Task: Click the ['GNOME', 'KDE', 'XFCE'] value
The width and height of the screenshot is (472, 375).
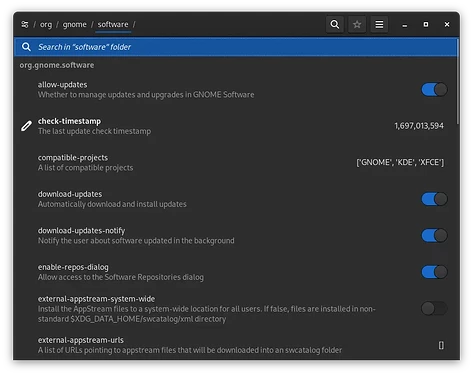Action: (x=400, y=162)
